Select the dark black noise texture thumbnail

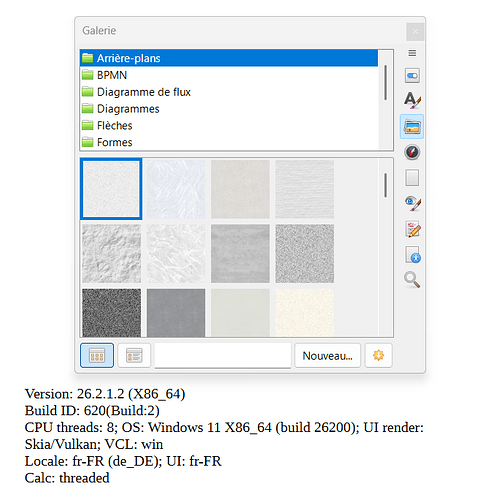[111, 313]
